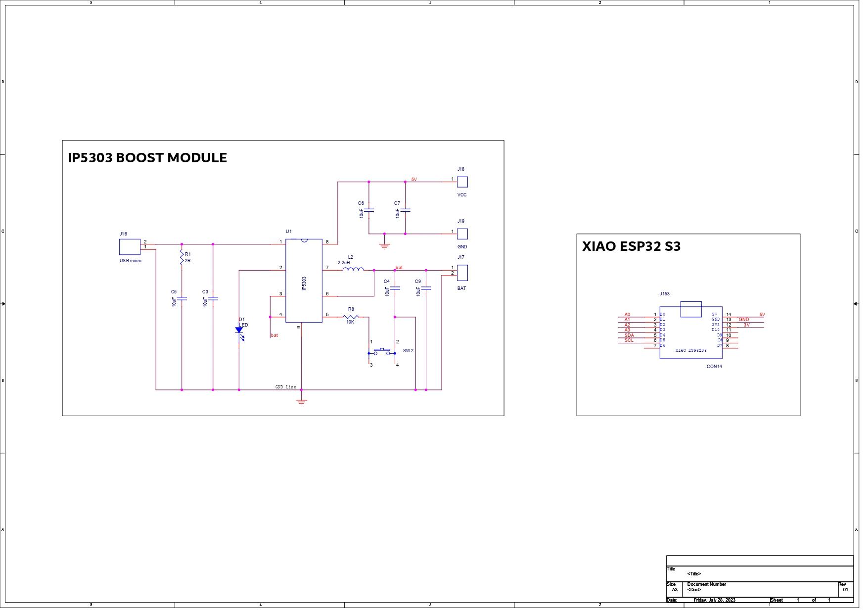Click capacitor C6 10uF symbol
Image resolution: width=868 pixels, height=614 pixels.
click(368, 210)
